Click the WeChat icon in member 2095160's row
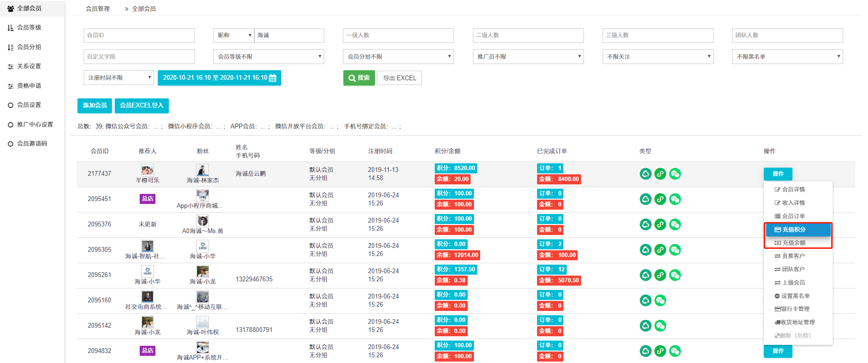The height and width of the screenshot is (363, 868). 660,300
